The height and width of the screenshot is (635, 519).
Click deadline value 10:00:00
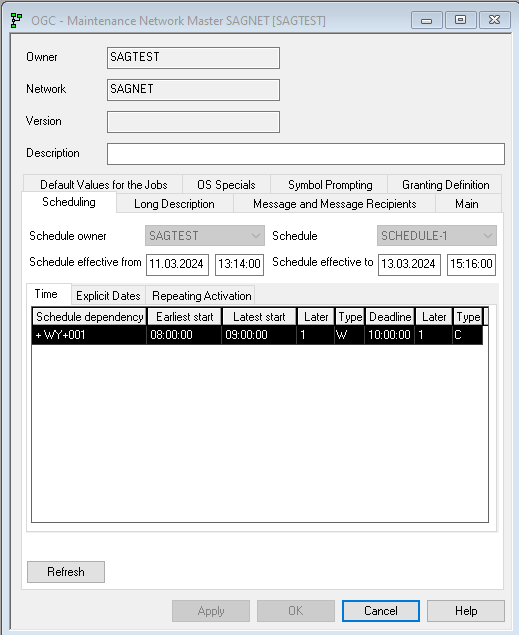(x=389, y=335)
